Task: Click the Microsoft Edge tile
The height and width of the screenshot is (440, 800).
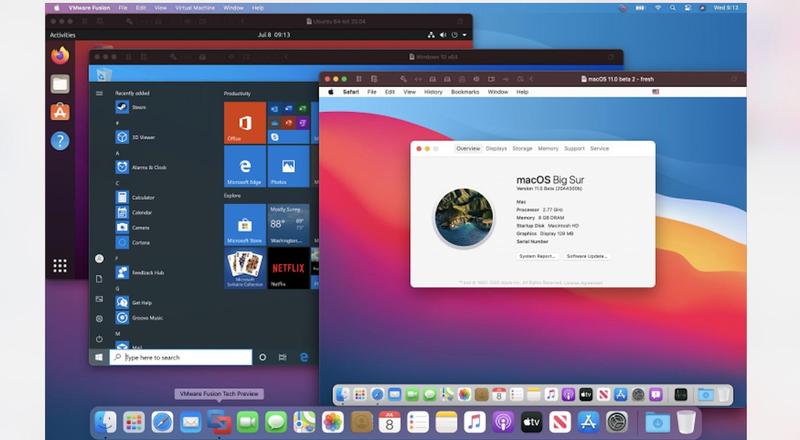Action: 245,166
